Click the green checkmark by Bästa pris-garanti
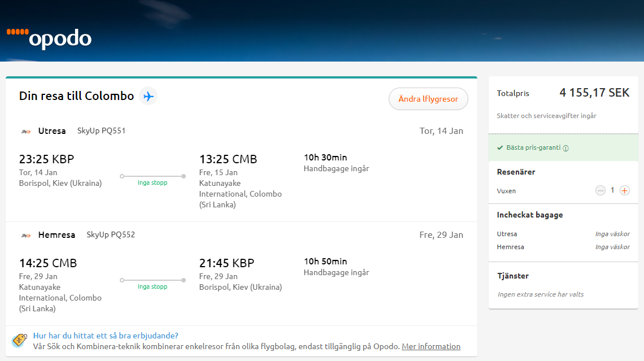Image resolution: width=644 pixels, height=361 pixels. 500,148
